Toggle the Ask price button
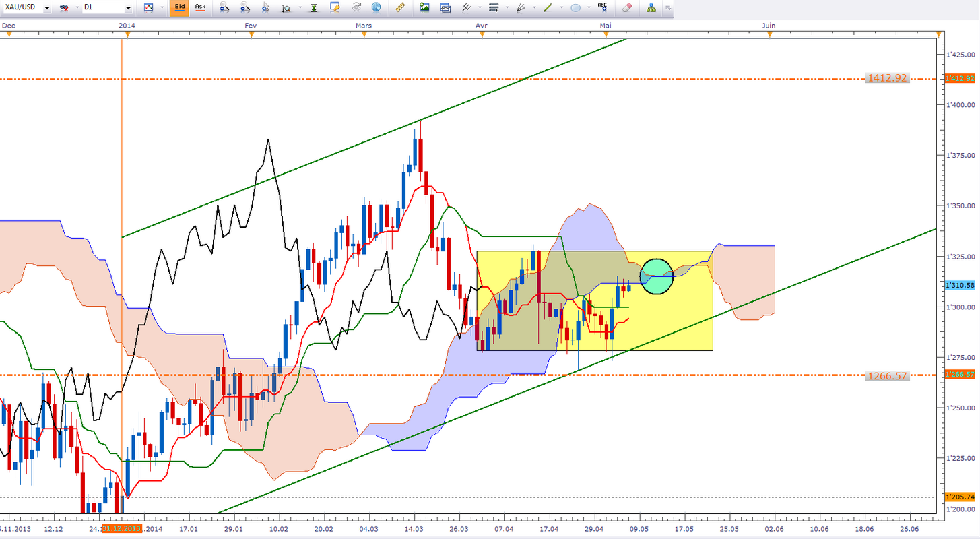980x539 pixels. click(x=200, y=8)
